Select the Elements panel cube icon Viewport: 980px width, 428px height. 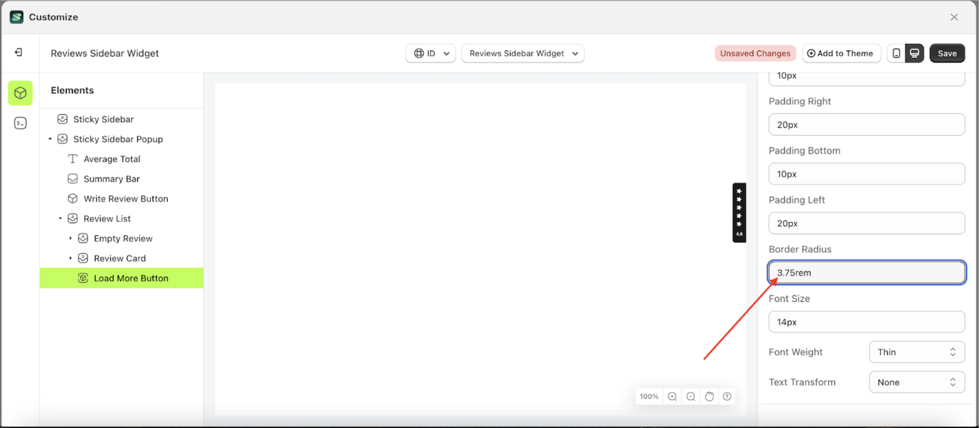[20, 93]
